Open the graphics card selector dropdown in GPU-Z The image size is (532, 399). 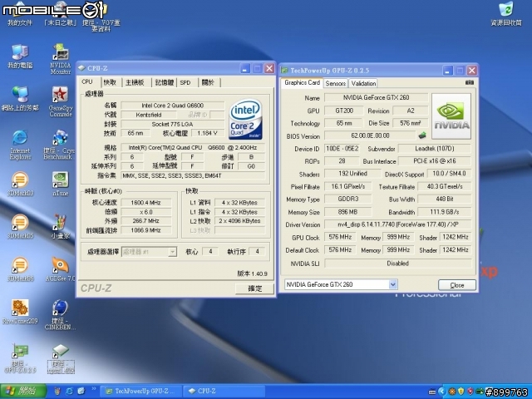(x=393, y=284)
